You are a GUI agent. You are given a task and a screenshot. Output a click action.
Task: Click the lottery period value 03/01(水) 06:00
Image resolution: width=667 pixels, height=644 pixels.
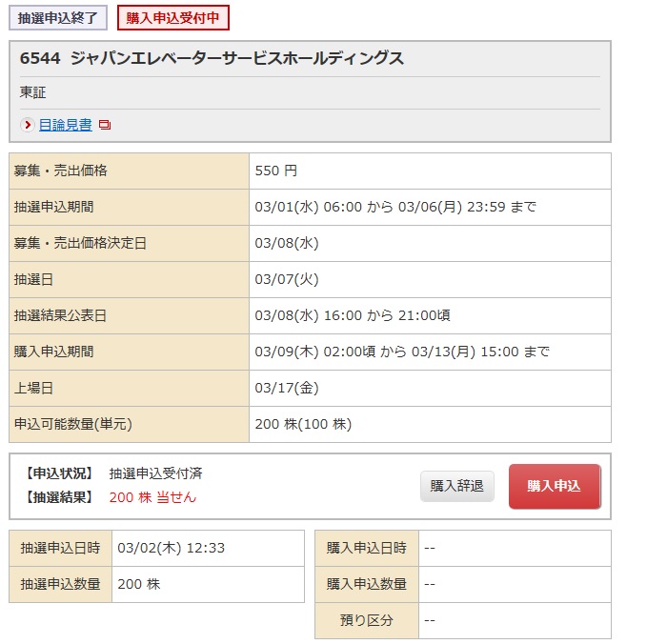[309, 207]
